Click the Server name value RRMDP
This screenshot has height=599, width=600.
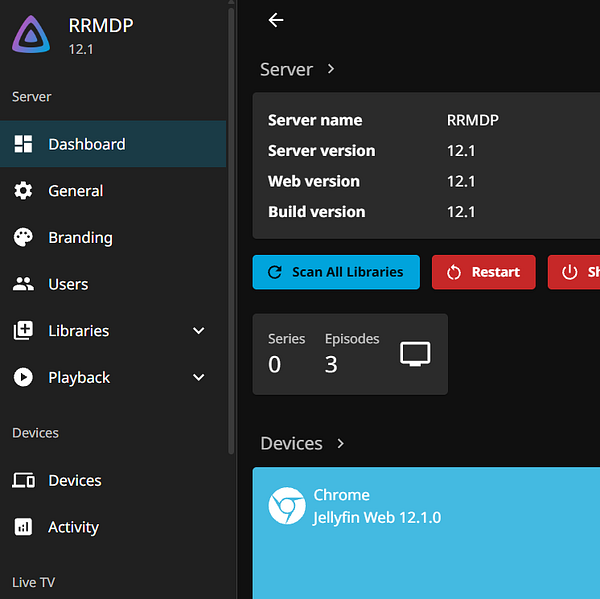(473, 120)
